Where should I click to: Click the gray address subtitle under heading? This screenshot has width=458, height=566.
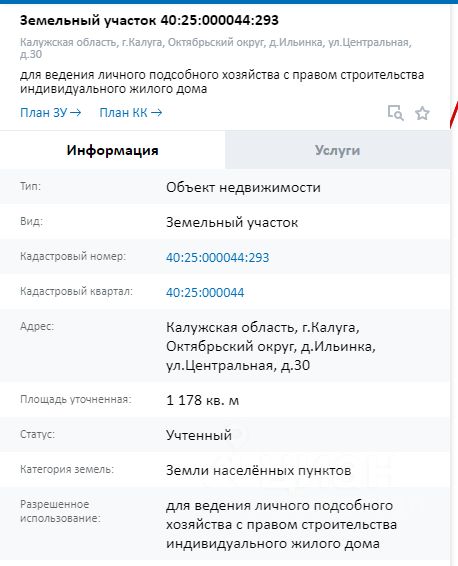(x=215, y=48)
